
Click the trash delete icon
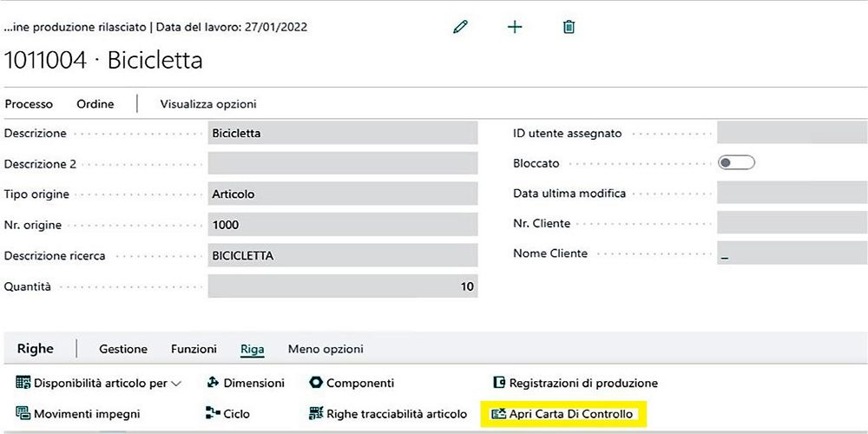tap(569, 27)
